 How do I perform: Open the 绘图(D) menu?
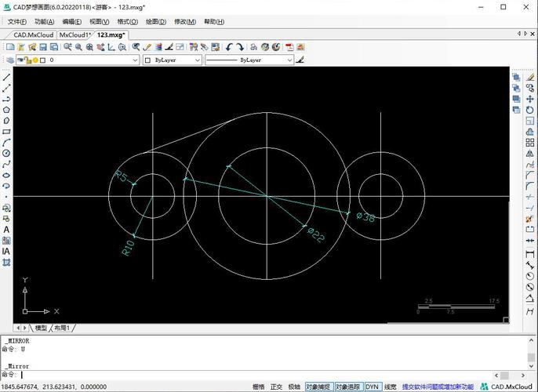pyautogui.click(x=156, y=22)
